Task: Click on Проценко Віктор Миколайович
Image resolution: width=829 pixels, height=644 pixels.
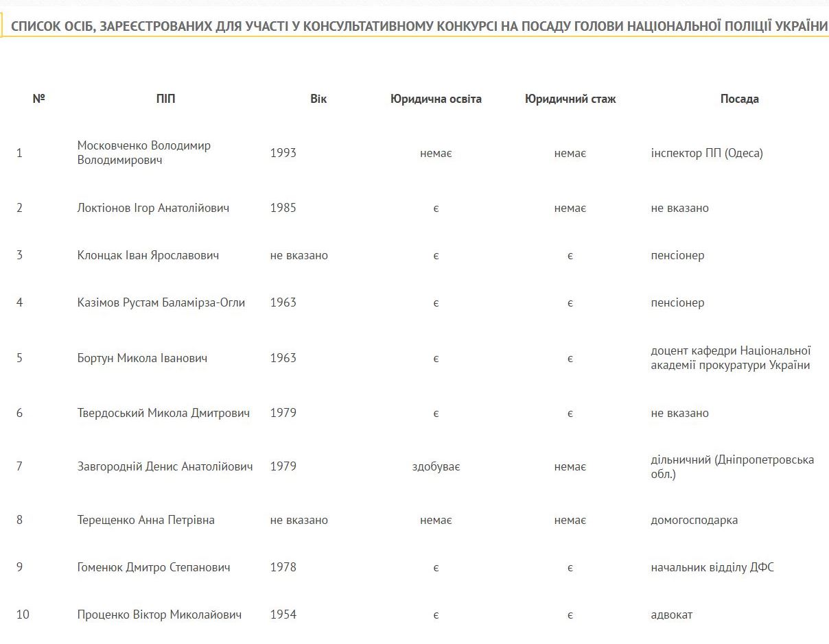Action: (160, 615)
